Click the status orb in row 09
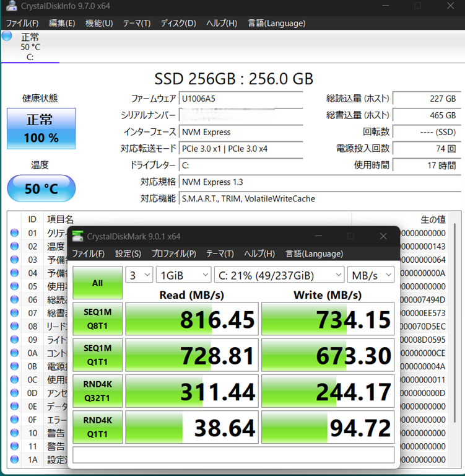Image resolution: width=465 pixels, height=476 pixels. tap(14, 340)
